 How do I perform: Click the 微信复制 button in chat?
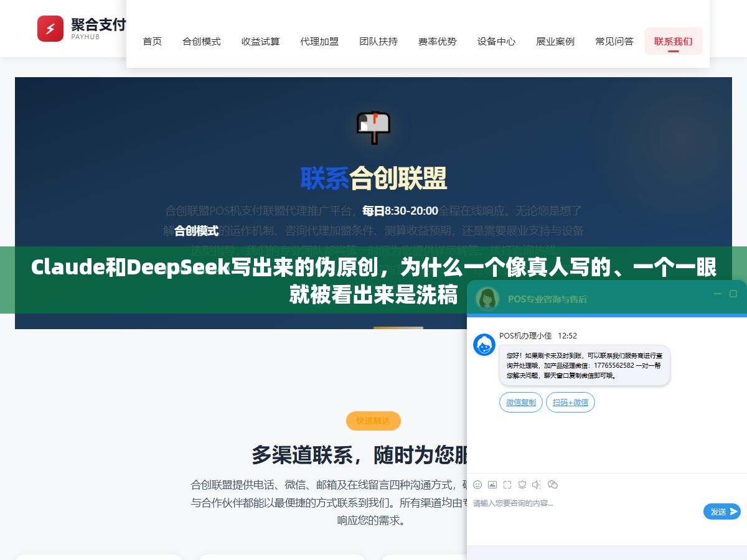coord(521,403)
